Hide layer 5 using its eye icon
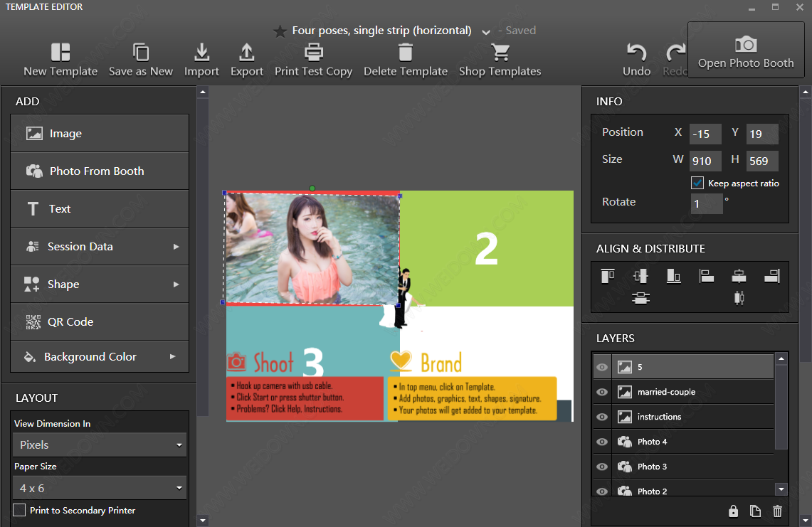Image resolution: width=812 pixels, height=527 pixels. pos(602,367)
